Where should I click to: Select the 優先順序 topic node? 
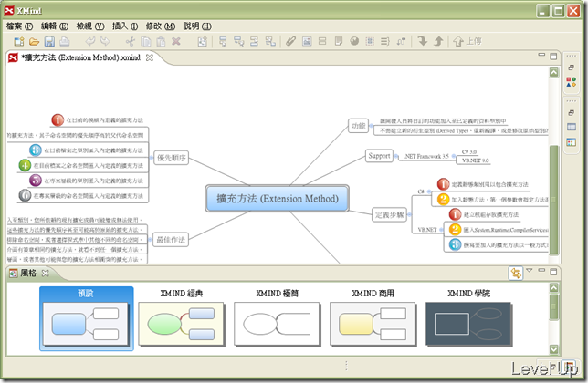[x=172, y=158]
